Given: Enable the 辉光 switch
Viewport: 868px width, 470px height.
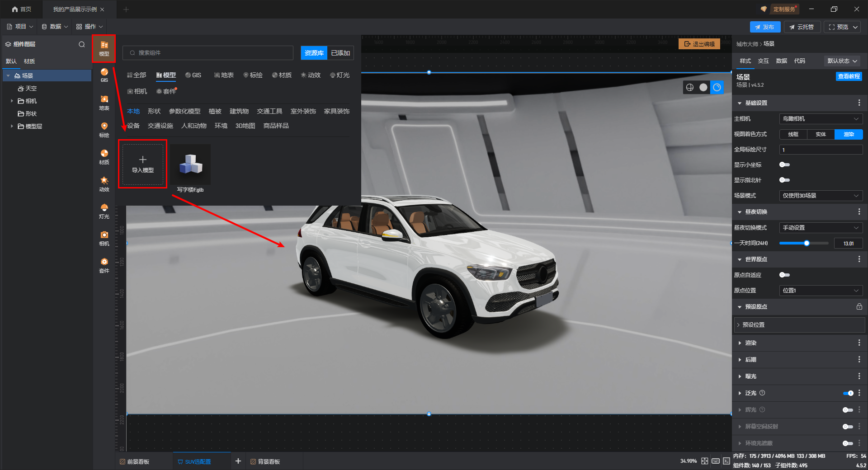Looking at the screenshot, I should [848, 410].
